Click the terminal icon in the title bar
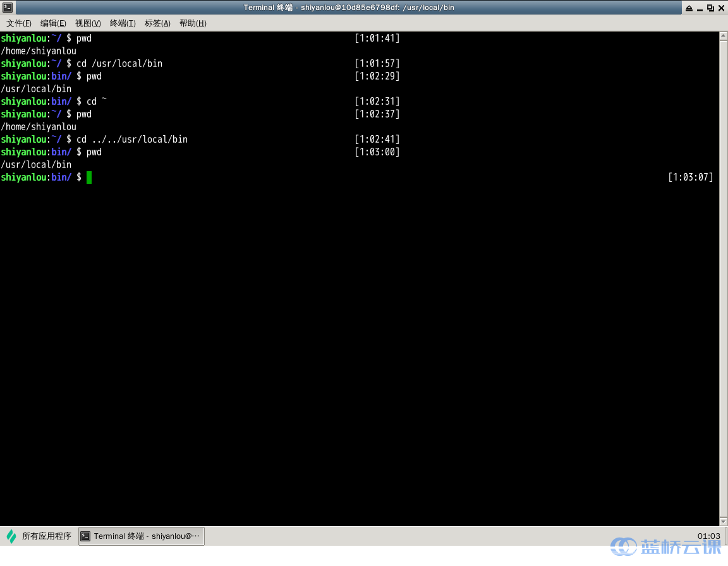This screenshot has width=728, height=566. click(8, 8)
